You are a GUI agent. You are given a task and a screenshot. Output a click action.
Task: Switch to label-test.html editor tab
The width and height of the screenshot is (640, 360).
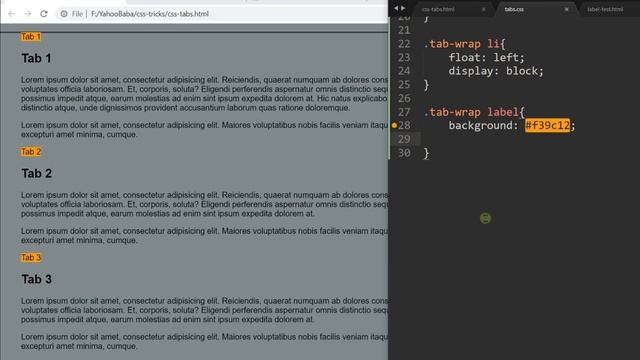605,9
